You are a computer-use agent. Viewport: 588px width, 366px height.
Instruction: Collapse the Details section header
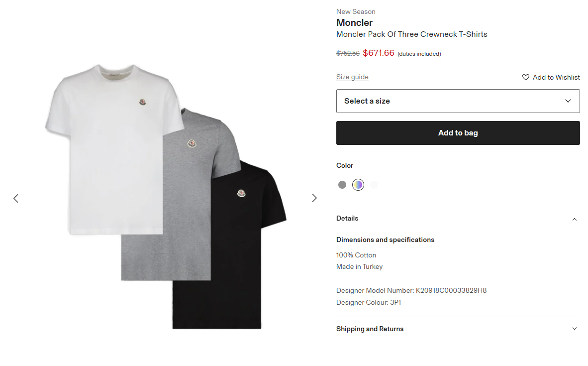point(347,218)
